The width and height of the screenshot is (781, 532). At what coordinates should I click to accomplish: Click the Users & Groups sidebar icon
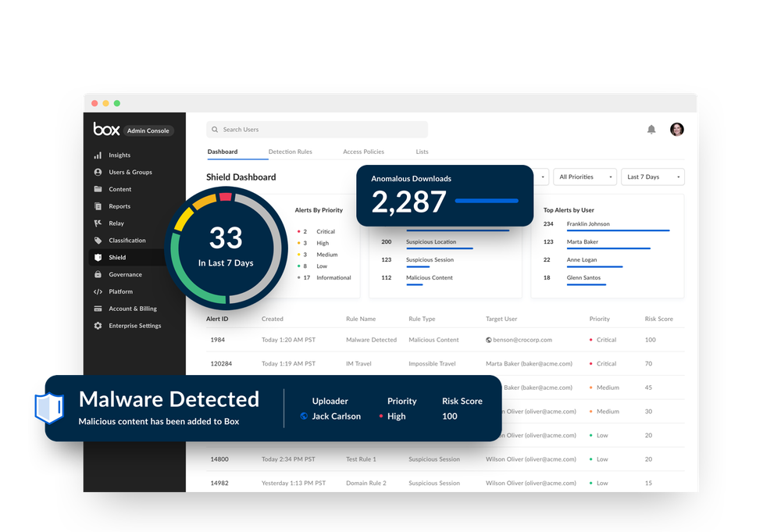pyautogui.click(x=96, y=172)
